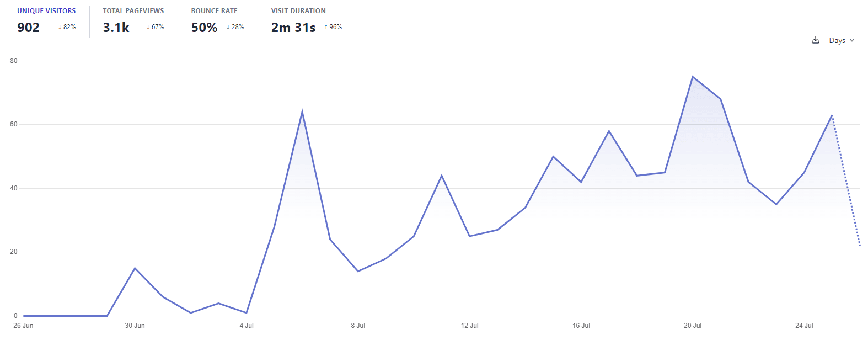Click the 96% up arrow indicator
Screen dimensions: 868x356
coord(326,27)
